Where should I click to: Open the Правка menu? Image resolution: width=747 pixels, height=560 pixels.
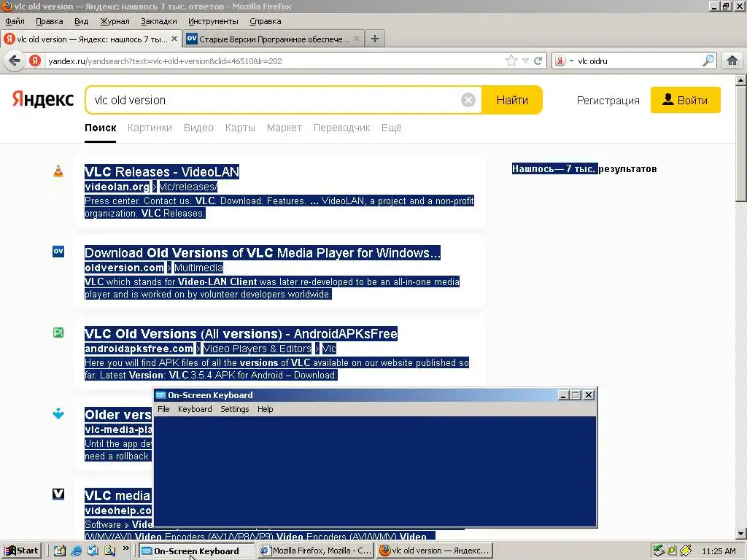pos(49,21)
